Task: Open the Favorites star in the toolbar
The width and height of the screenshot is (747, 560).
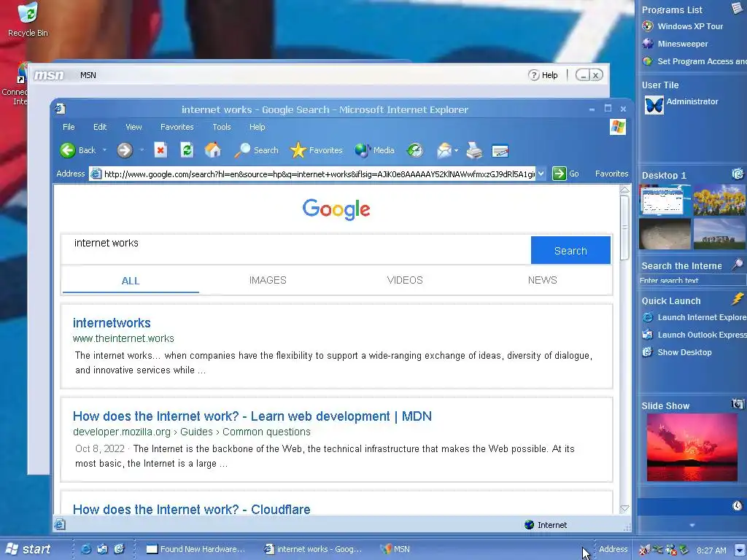Action: click(317, 150)
